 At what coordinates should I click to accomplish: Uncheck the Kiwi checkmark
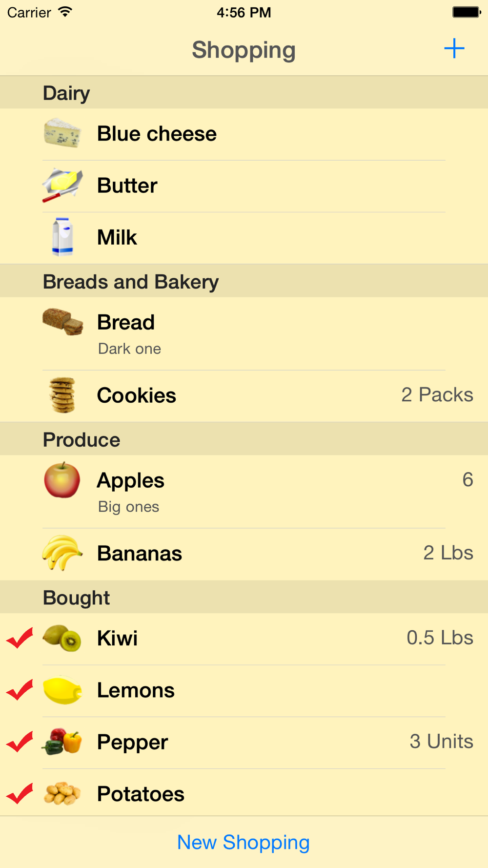(x=20, y=638)
